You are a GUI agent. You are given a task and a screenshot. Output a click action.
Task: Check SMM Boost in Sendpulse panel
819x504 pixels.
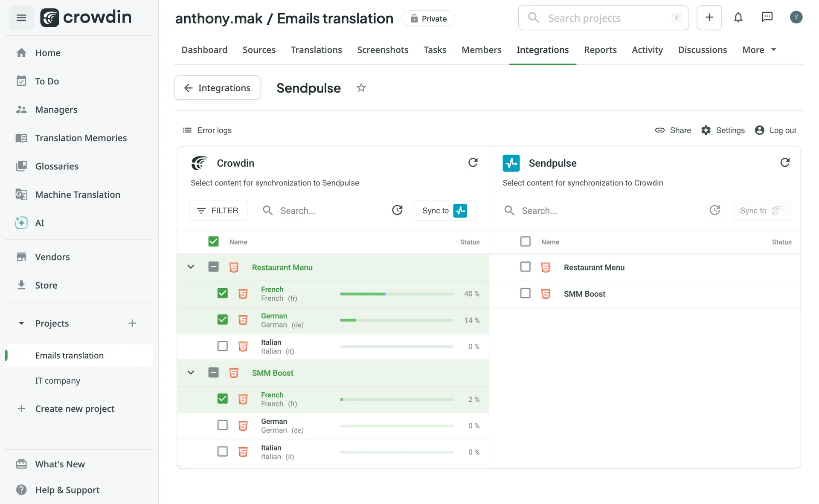[x=525, y=293]
